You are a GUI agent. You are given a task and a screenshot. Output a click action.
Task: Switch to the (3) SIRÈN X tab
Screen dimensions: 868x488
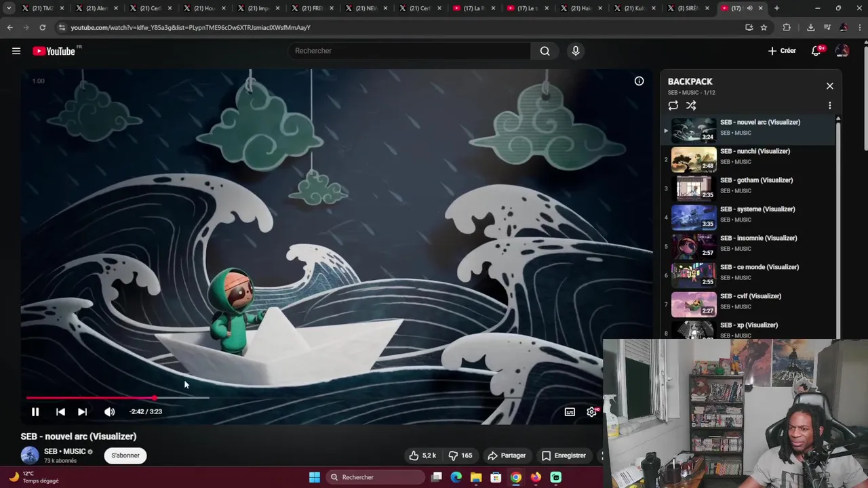point(690,8)
